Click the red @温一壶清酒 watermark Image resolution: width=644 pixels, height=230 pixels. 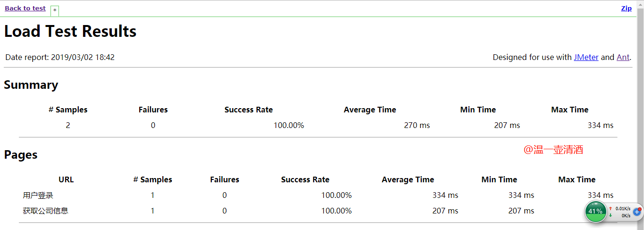click(x=553, y=150)
